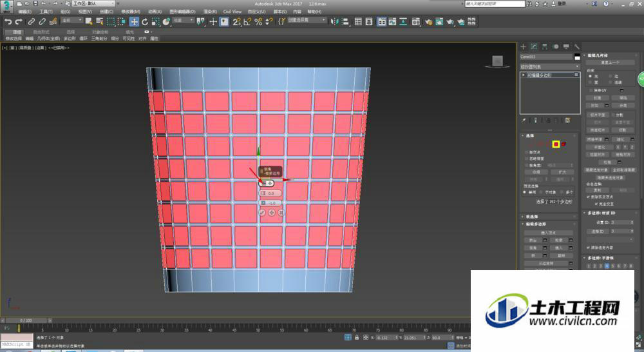
Task: Toggle the 完全交互 checkbox
Action: 596,204
